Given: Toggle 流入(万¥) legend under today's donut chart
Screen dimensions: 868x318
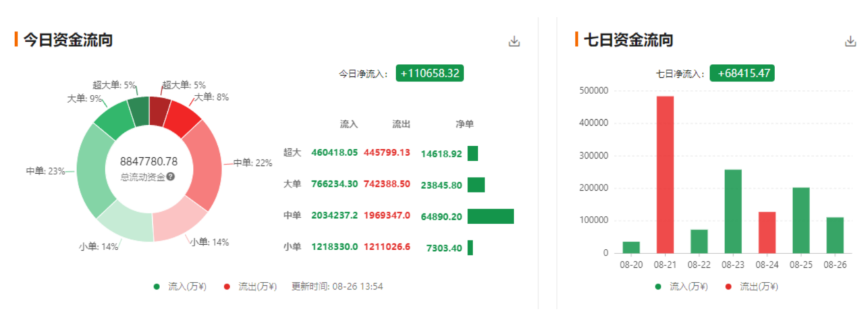Looking at the screenshot, I should tap(179, 286).
